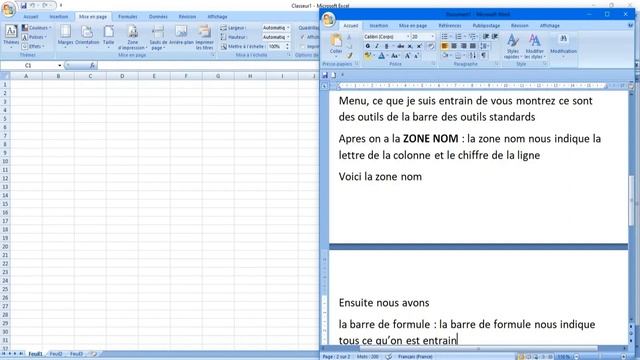640x360 pixels.
Task: Click Word horizontal scrollbar
Action: click(478, 349)
